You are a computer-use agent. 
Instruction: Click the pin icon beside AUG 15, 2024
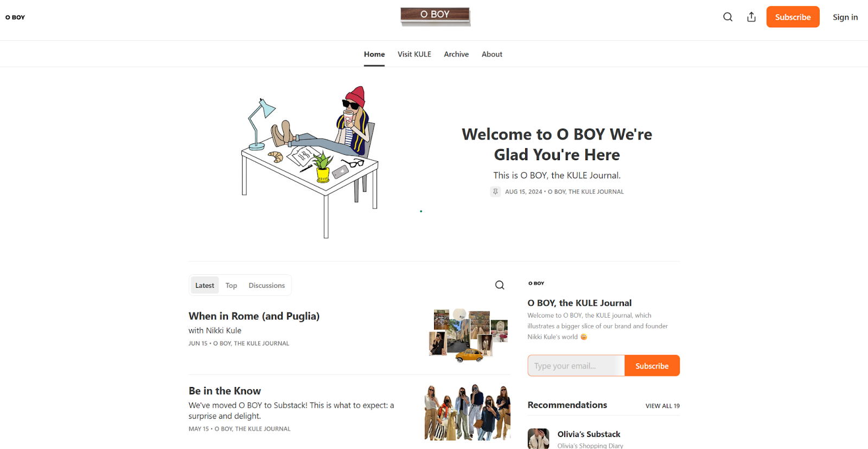pyautogui.click(x=495, y=192)
